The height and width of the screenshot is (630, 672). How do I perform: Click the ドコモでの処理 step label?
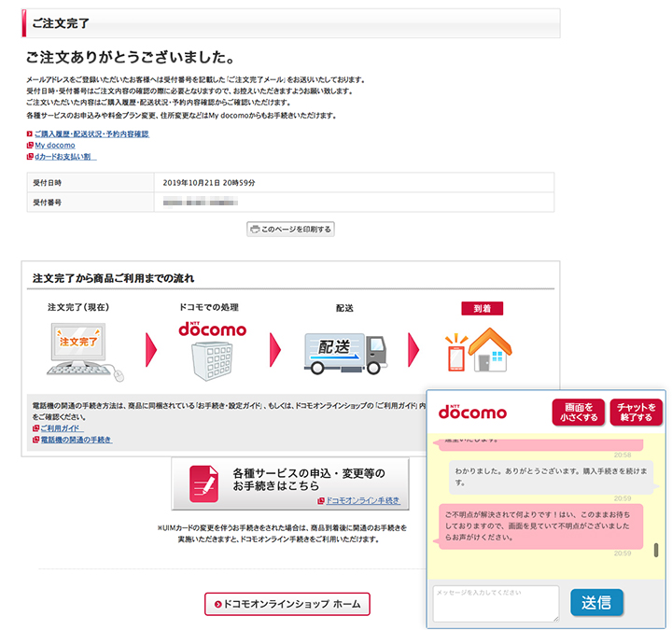pos(209,307)
